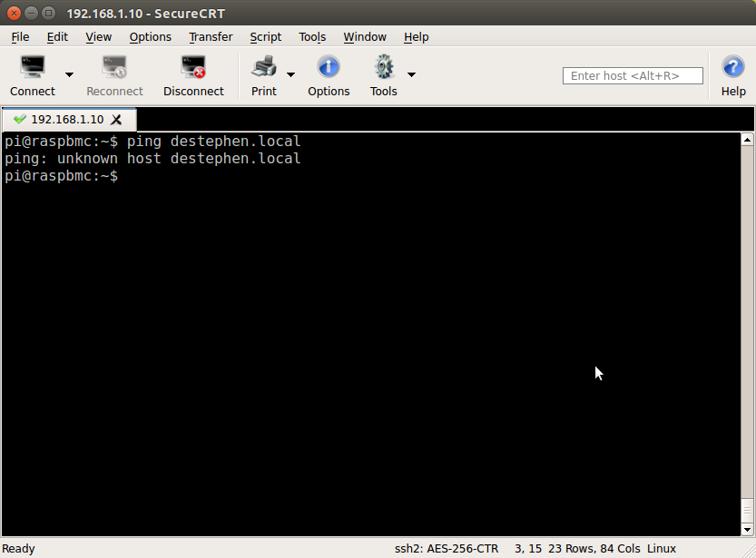Expand the Tools dropdown arrow
This screenshot has width=756, height=558.
pyautogui.click(x=411, y=74)
